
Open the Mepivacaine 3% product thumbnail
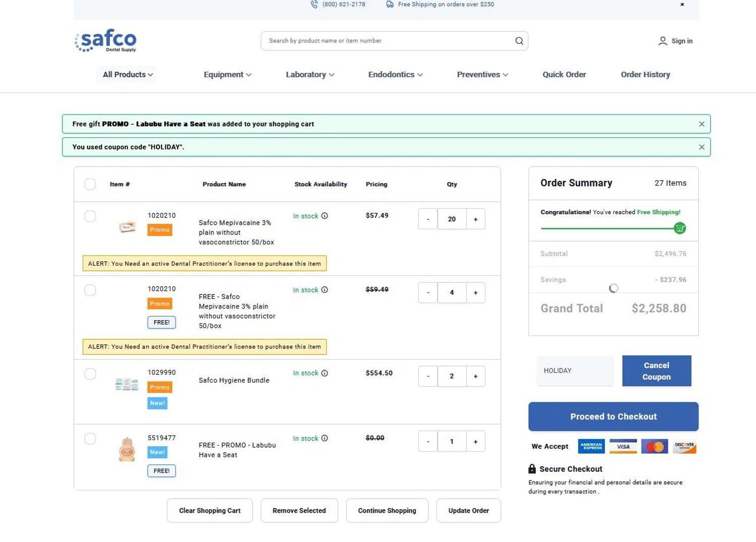tap(127, 227)
